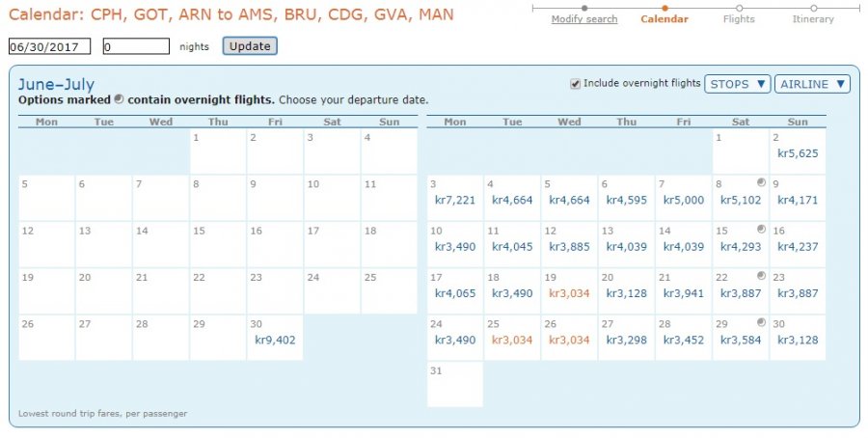
Task: Open the AIRLINE filter dropdown
Action: point(812,84)
